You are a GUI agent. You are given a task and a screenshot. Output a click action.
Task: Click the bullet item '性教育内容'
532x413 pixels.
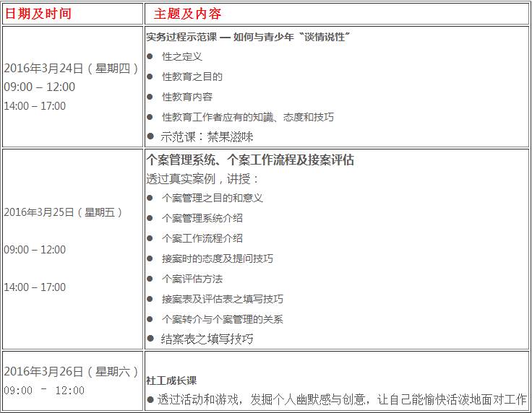coord(187,97)
